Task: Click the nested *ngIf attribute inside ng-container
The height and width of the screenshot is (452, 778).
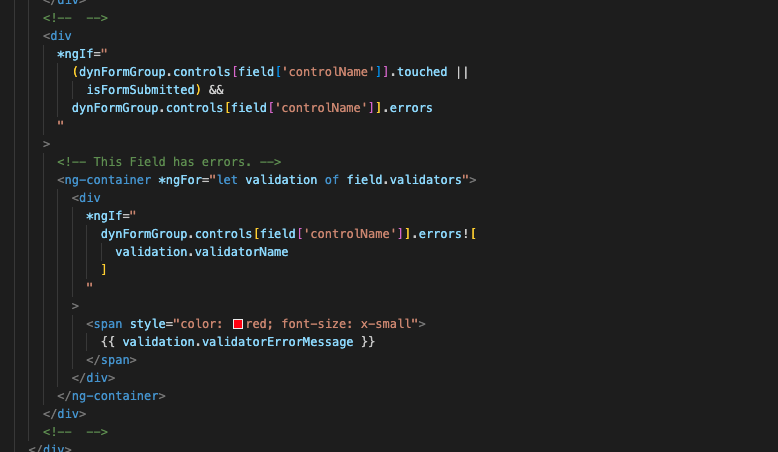Action: pyautogui.click(x=111, y=216)
